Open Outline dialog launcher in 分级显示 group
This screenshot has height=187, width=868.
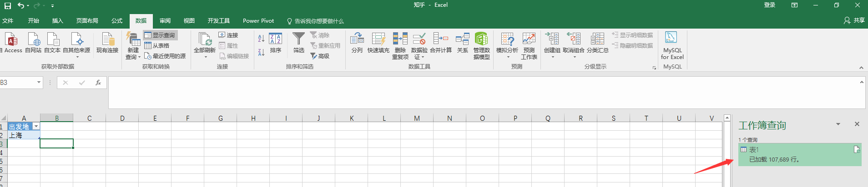click(x=655, y=68)
